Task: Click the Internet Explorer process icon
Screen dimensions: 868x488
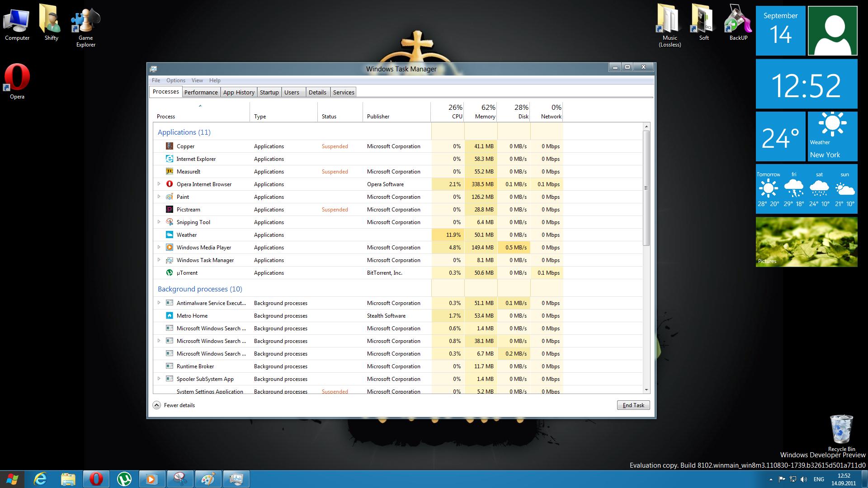Action: point(170,159)
